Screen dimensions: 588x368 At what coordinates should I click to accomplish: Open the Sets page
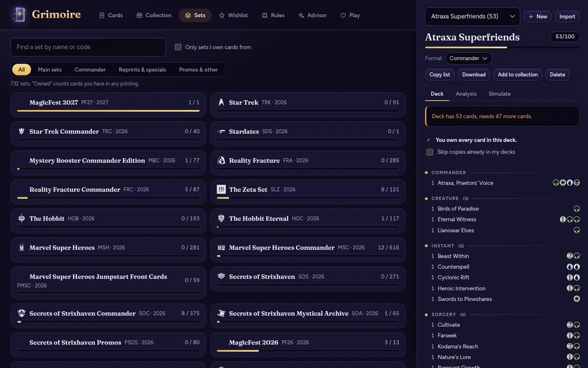pos(195,16)
